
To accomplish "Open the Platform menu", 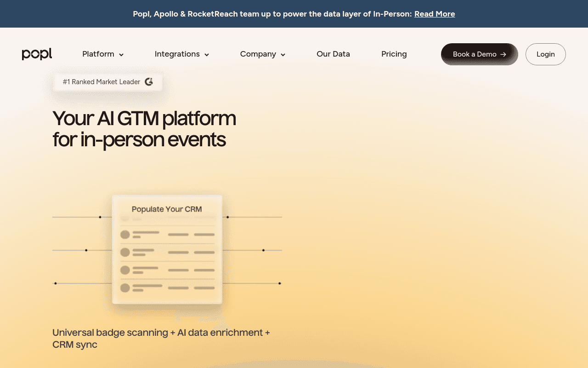I will 103,54.
